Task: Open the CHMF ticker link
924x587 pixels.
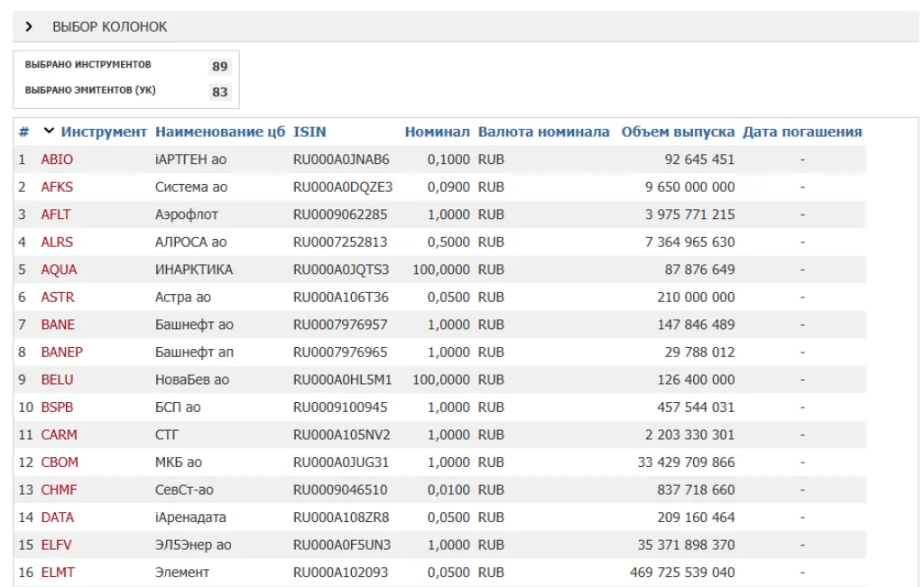Action: [59, 490]
